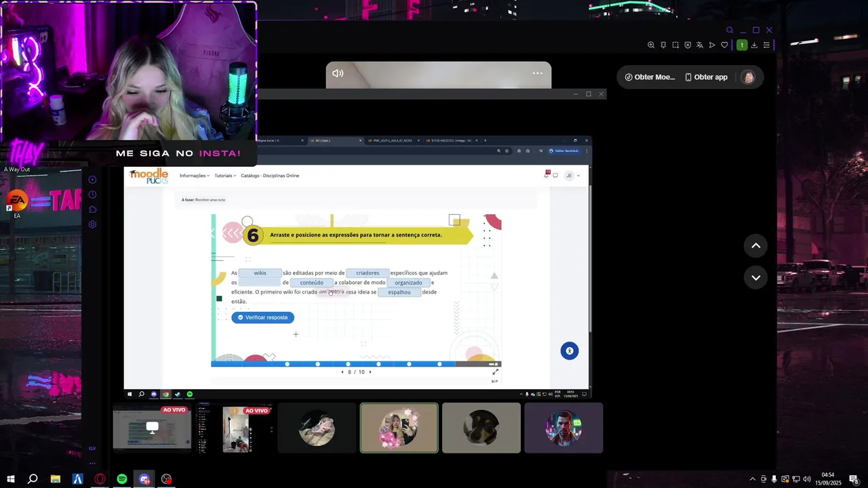Open the player icon in Opera GX sidebar
This screenshot has width=868, height=488.
tap(92, 180)
